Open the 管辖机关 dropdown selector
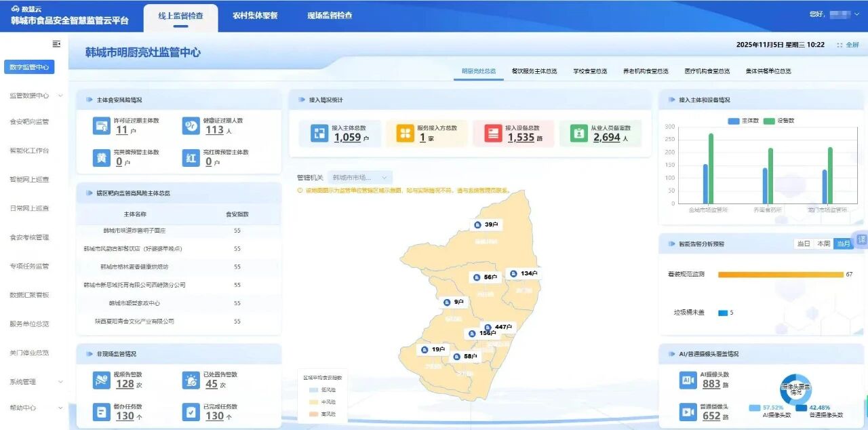The width and height of the screenshot is (868, 430). click(x=359, y=177)
